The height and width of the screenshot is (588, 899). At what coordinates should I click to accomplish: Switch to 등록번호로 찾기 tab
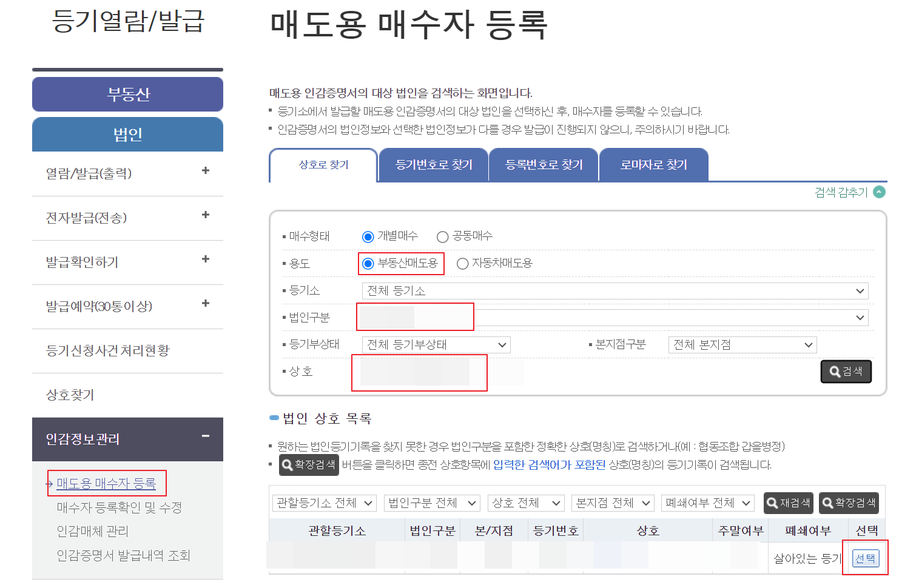(544, 165)
